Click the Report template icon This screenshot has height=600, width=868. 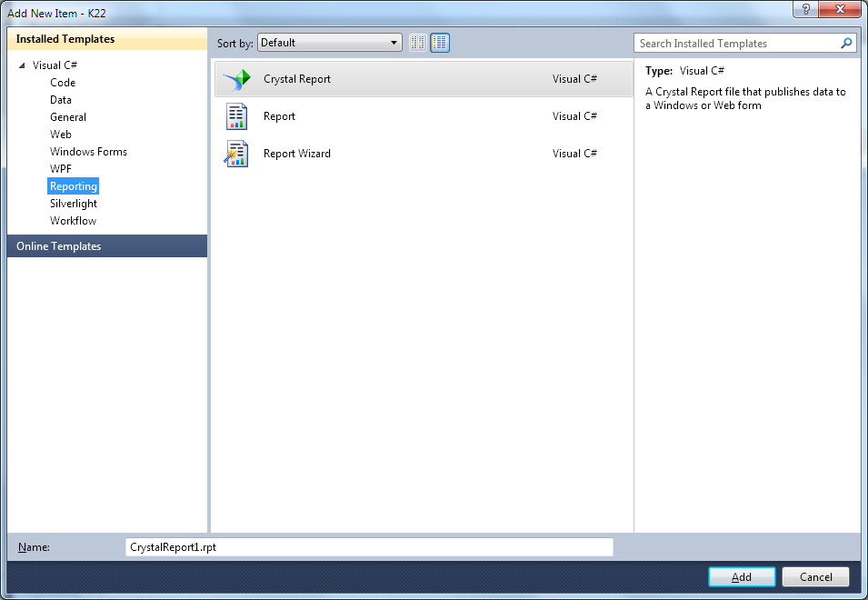236,116
